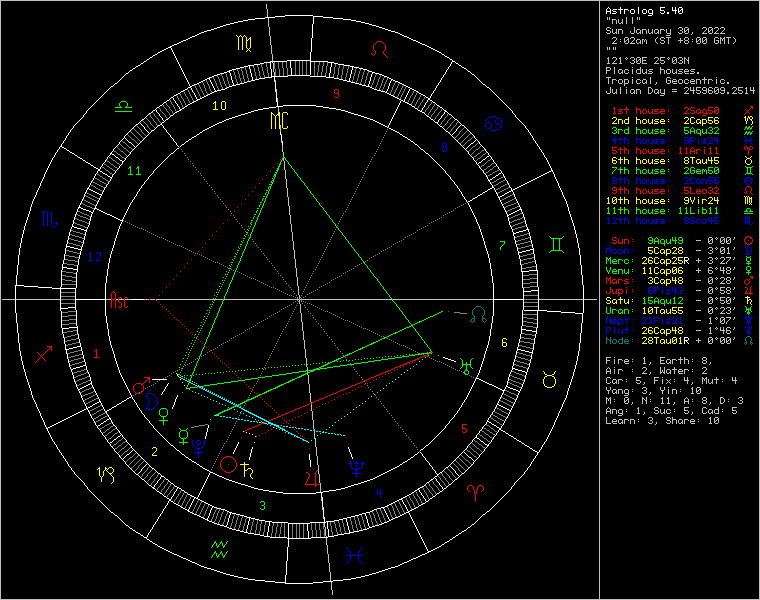The image size is (760, 600).
Task: Click the Sagittarius glyph in the zodiac ring
Action: click(43, 355)
